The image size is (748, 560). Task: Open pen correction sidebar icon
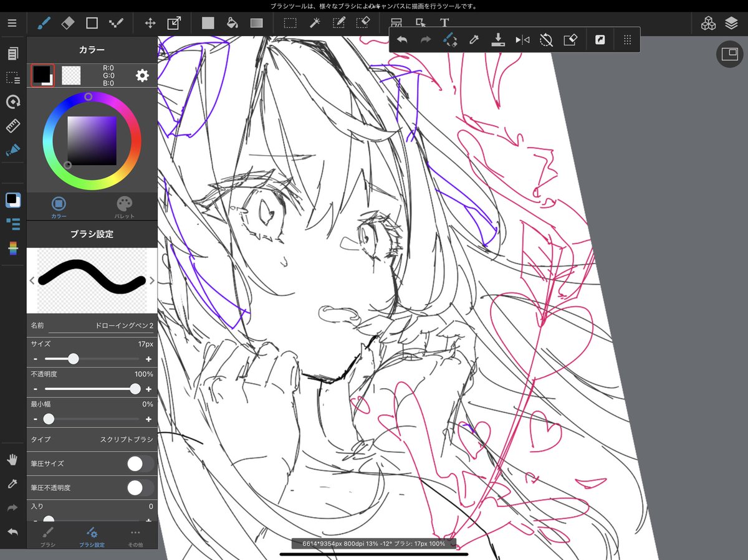tap(12, 149)
